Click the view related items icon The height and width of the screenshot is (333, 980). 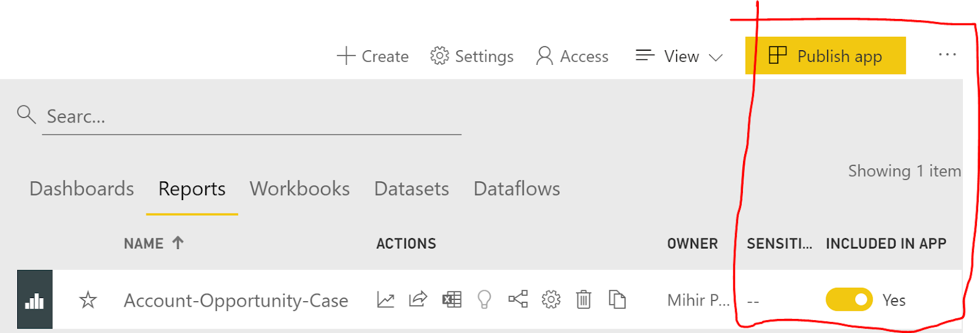[x=518, y=300]
